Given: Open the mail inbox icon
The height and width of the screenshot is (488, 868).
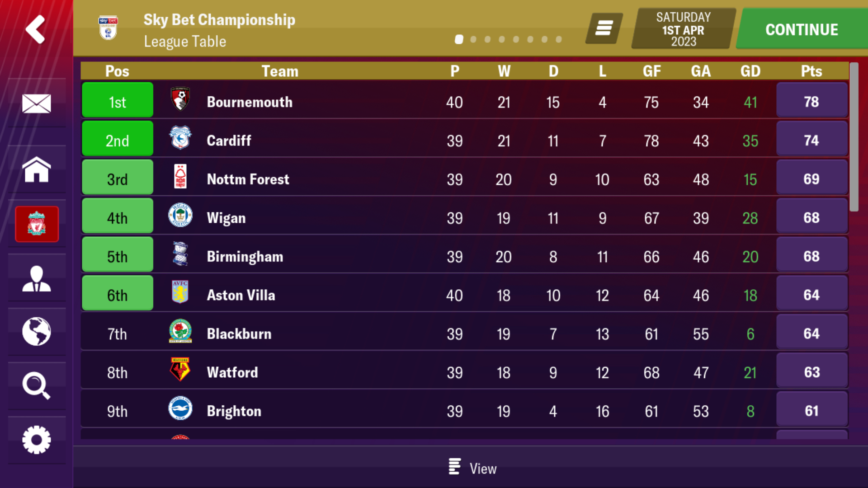Looking at the screenshot, I should click(x=37, y=103).
